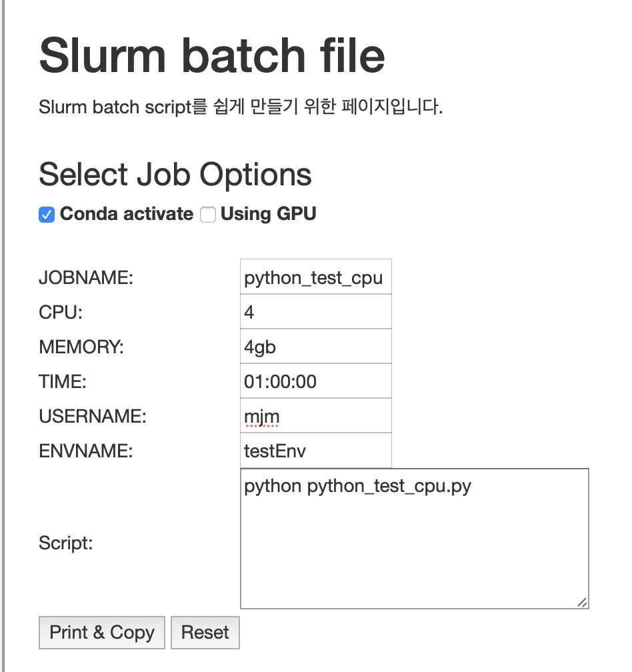632x672 pixels.
Task: Click the ENVNAME field containing testEnv
Action: [x=315, y=451]
